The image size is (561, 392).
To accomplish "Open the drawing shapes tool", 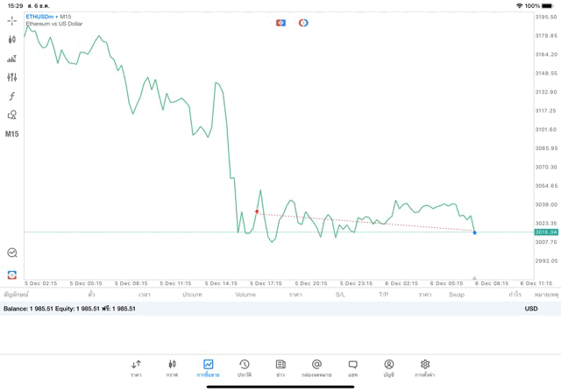I will pos(11,115).
